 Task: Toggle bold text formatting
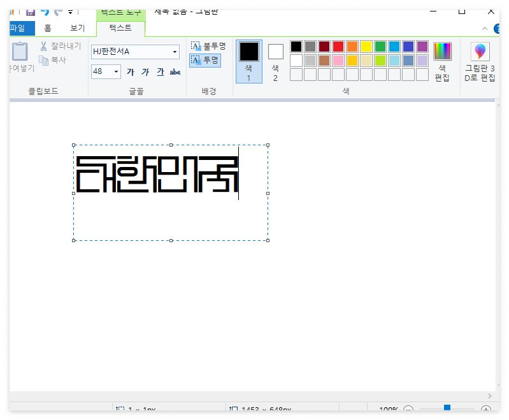(131, 72)
